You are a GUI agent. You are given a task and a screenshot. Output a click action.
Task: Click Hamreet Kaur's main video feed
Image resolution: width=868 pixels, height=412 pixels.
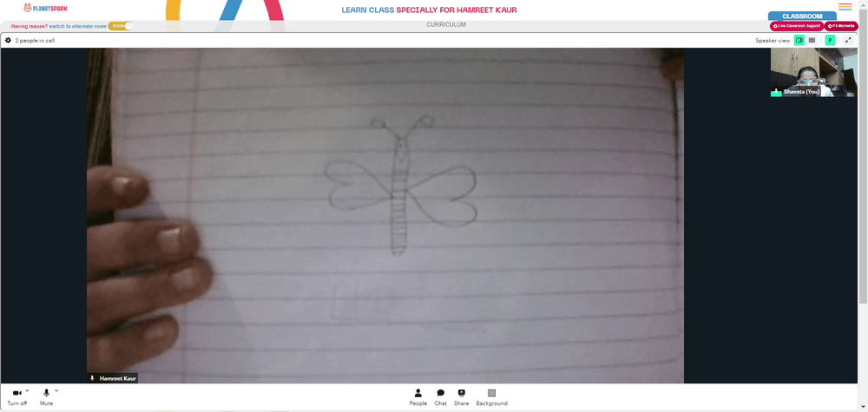(x=385, y=216)
